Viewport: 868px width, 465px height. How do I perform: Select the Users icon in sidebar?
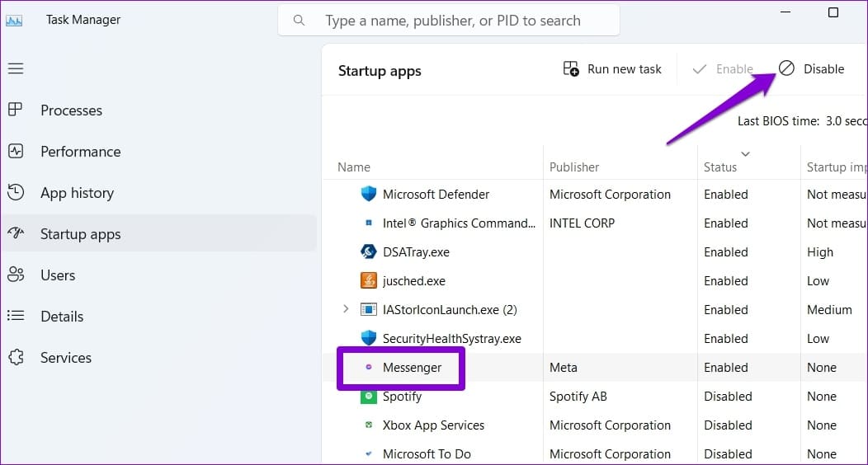(16, 275)
